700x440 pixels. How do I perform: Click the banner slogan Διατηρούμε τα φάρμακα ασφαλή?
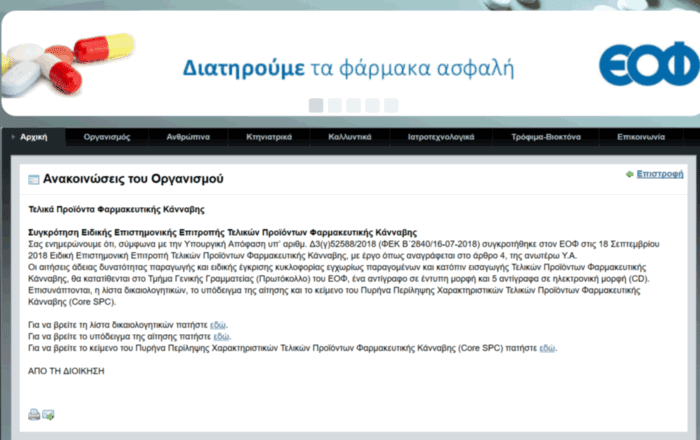[349, 68]
